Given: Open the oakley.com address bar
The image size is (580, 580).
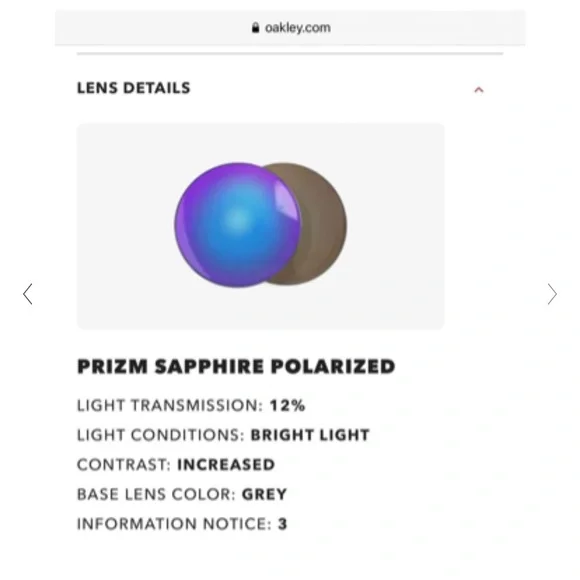Looking at the screenshot, I should coord(290,27).
